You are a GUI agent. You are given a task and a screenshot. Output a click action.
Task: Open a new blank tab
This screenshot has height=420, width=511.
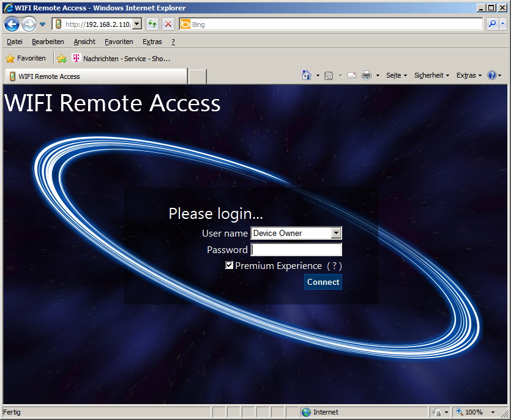(198, 76)
